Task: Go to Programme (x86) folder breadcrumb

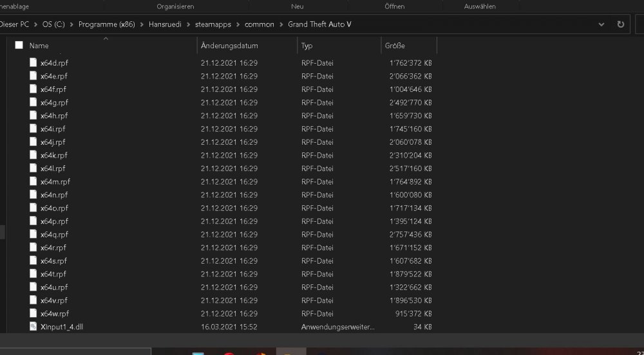Action: (107, 24)
